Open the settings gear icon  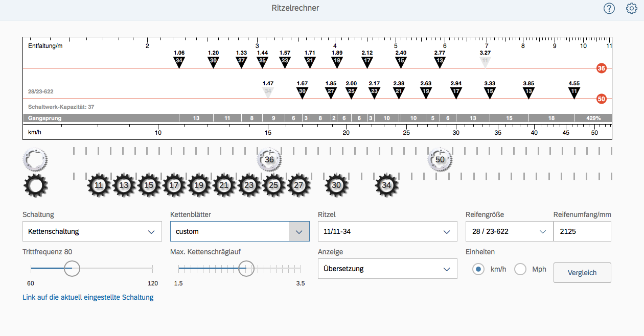click(632, 9)
